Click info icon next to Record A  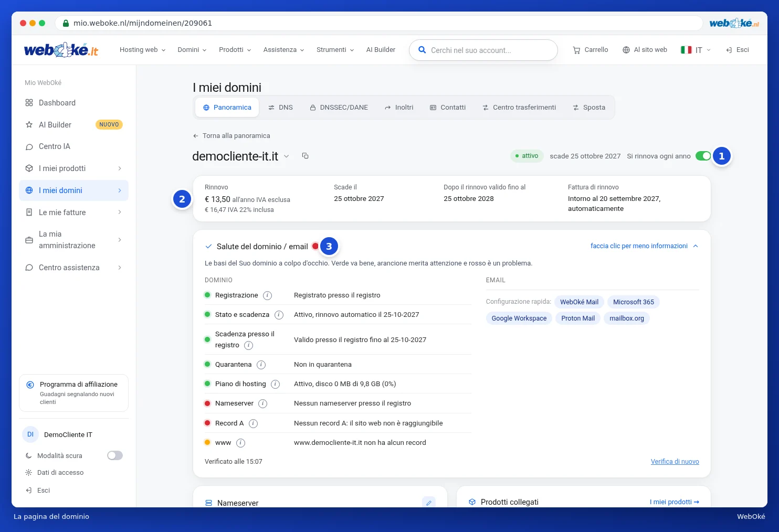[x=253, y=423]
